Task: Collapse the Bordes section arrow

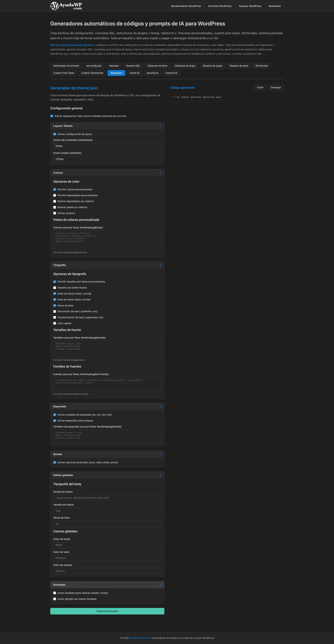Action: [x=160, y=454]
